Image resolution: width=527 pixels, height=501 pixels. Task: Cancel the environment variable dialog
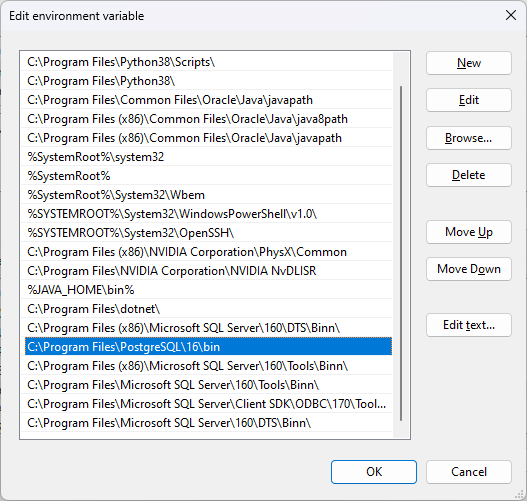point(469,472)
